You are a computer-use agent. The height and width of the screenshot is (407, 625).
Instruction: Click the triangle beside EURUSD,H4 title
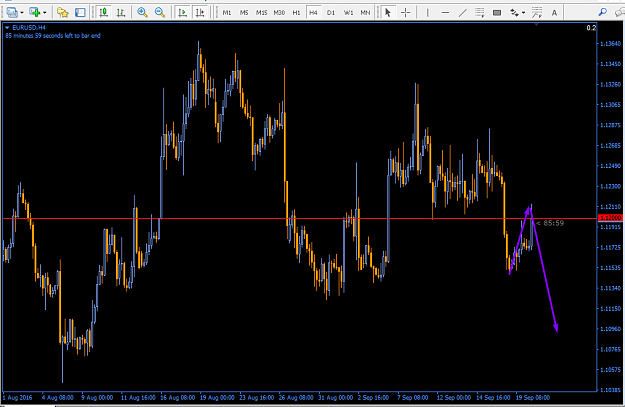7,28
